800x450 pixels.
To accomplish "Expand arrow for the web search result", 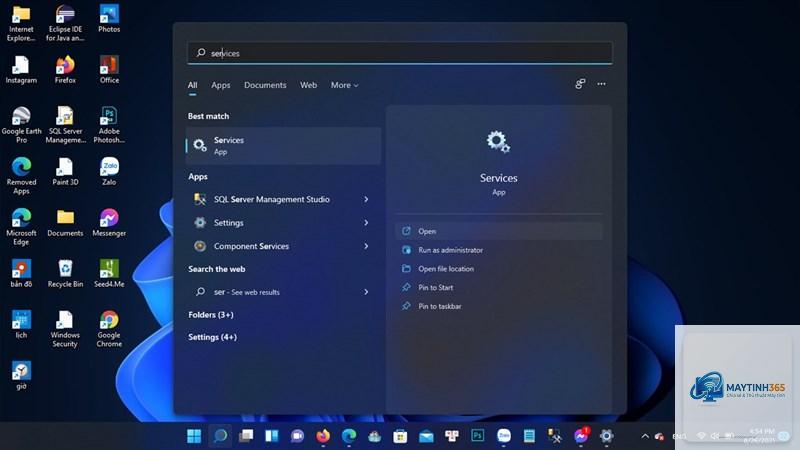I will [x=366, y=292].
